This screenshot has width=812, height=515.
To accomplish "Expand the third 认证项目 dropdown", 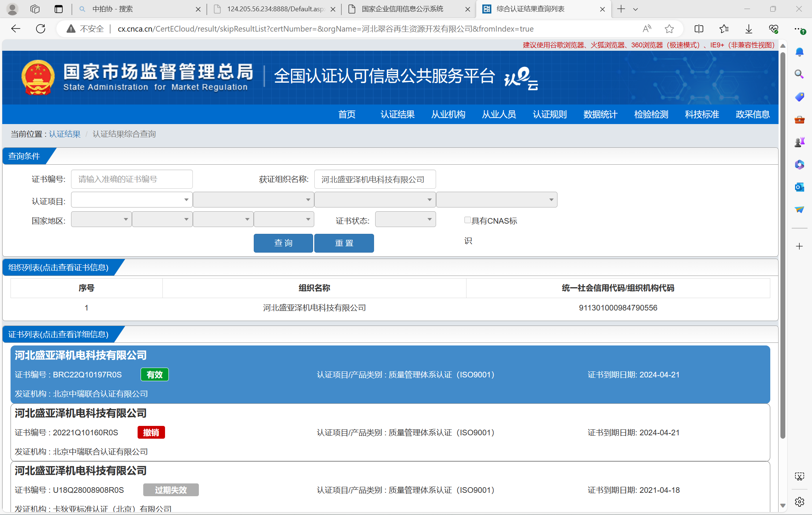I will point(375,200).
